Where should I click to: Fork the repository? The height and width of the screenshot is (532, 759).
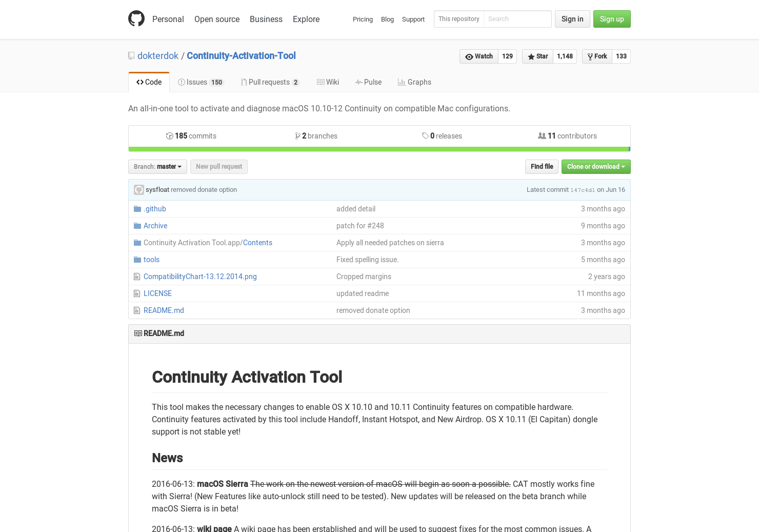596,56
